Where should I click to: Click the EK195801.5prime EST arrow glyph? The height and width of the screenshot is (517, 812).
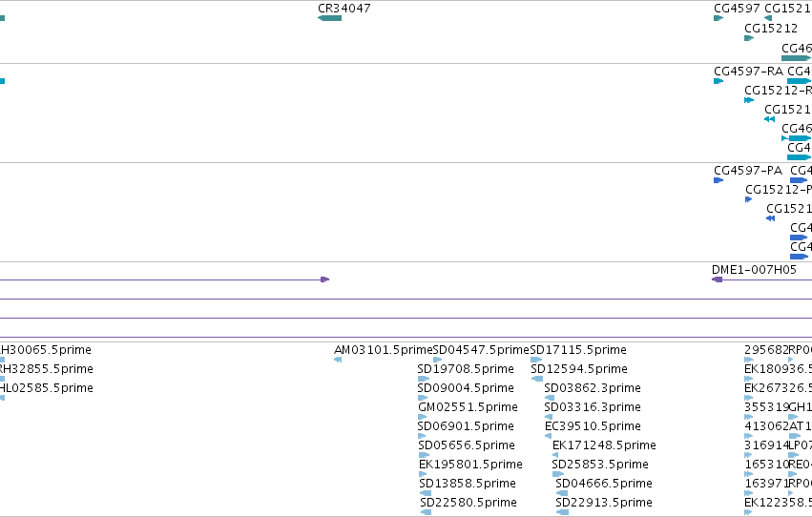(423, 475)
